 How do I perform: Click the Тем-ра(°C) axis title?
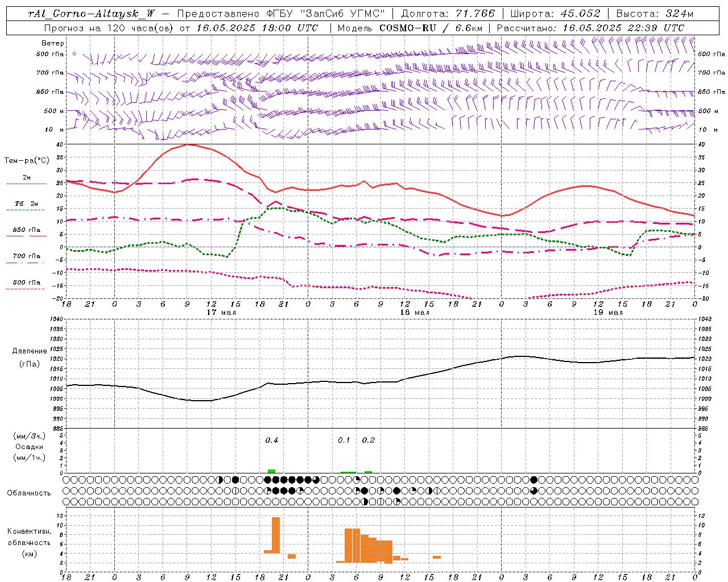tap(27, 161)
